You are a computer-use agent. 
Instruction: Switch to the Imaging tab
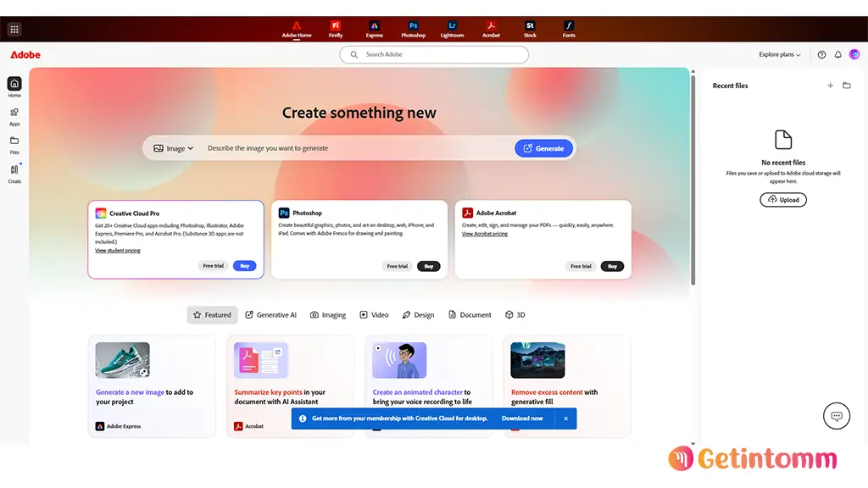(x=328, y=315)
